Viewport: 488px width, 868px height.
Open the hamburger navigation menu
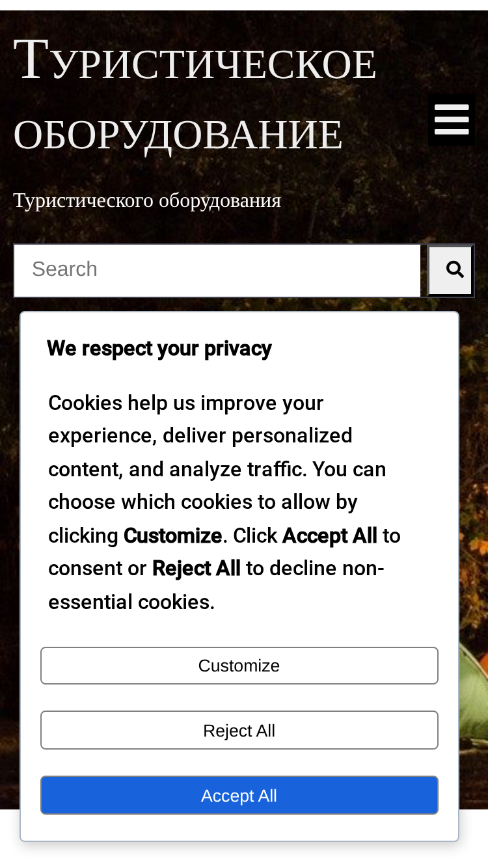click(452, 120)
